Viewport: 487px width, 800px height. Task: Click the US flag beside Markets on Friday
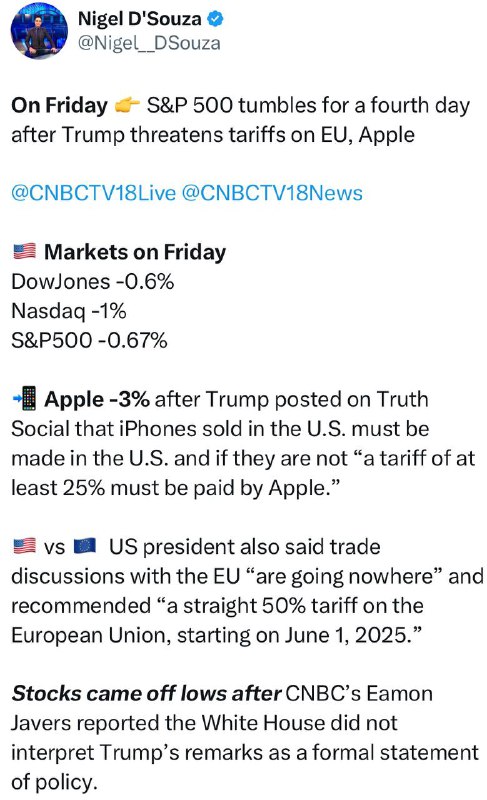(x=24, y=251)
